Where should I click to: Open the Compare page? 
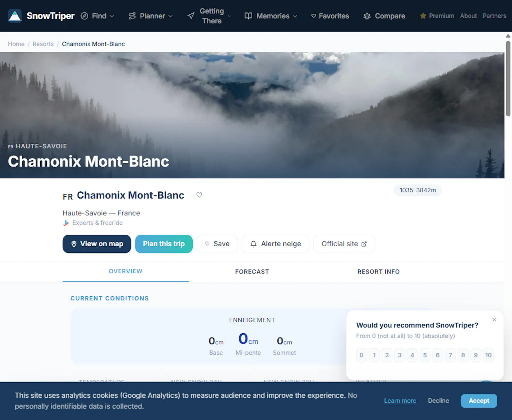coord(384,16)
